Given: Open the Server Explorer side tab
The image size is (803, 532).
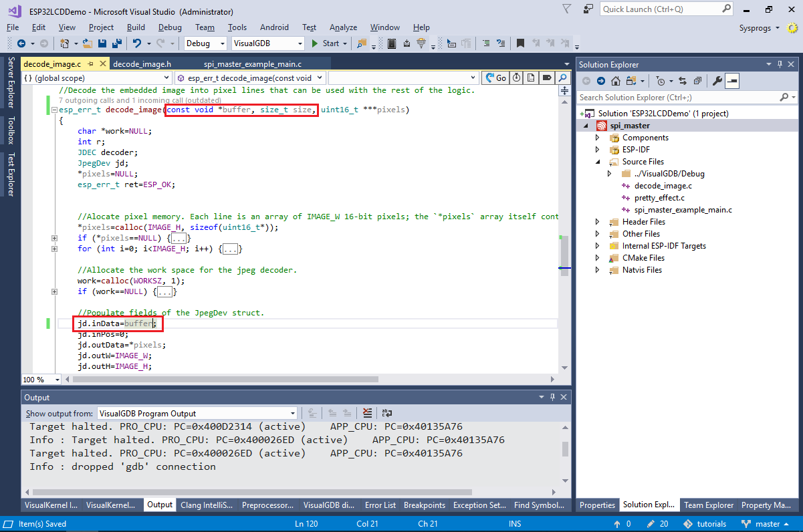Looking at the screenshot, I should tap(10, 83).
